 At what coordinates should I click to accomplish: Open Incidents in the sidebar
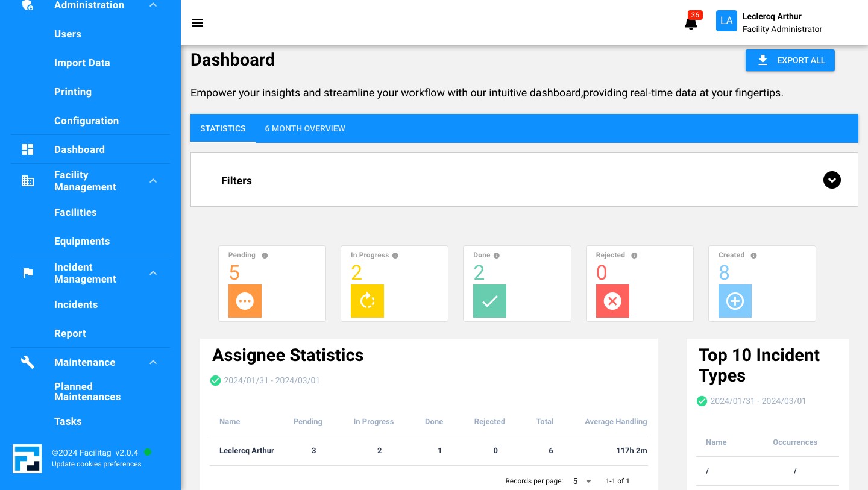tap(76, 304)
